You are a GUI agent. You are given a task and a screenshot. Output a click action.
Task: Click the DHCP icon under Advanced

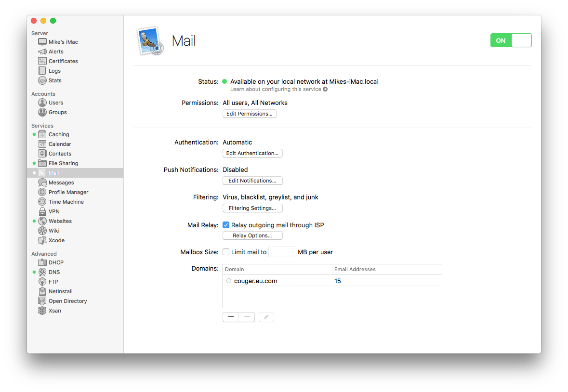click(x=42, y=262)
